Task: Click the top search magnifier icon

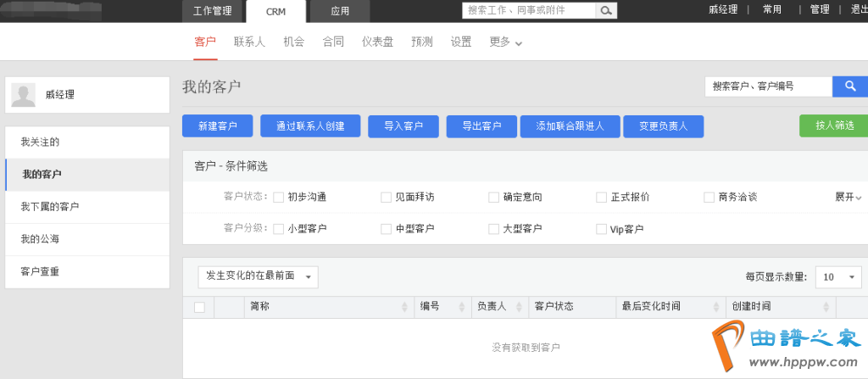Action: pyautogui.click(x=606, y=11)
